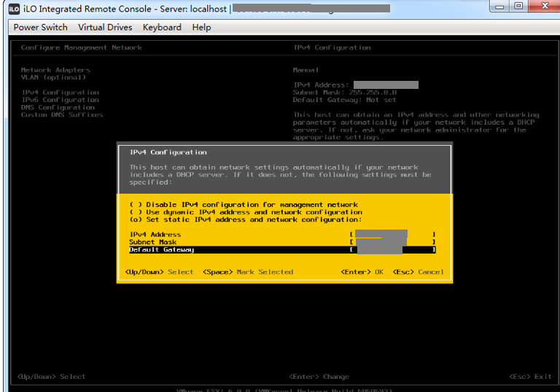The image size is (560, 392).
Task: Minimize the iLO Remote Console window
Action: pos(499,6)
